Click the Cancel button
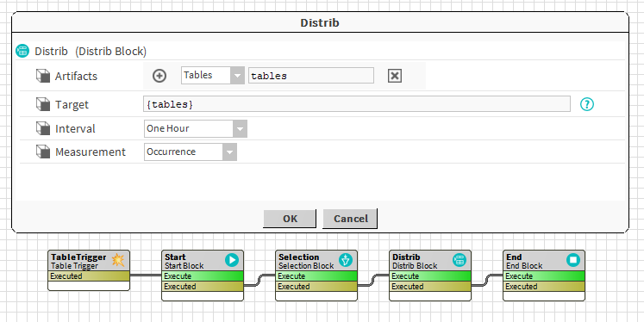Image resolution: width=644 pixels, height=322 pixels. click(350, 219)
